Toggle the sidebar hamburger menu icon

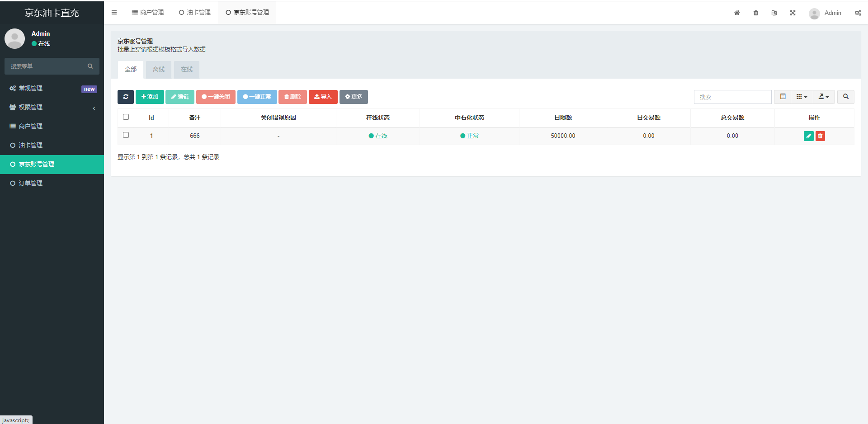tap(114, 13)
